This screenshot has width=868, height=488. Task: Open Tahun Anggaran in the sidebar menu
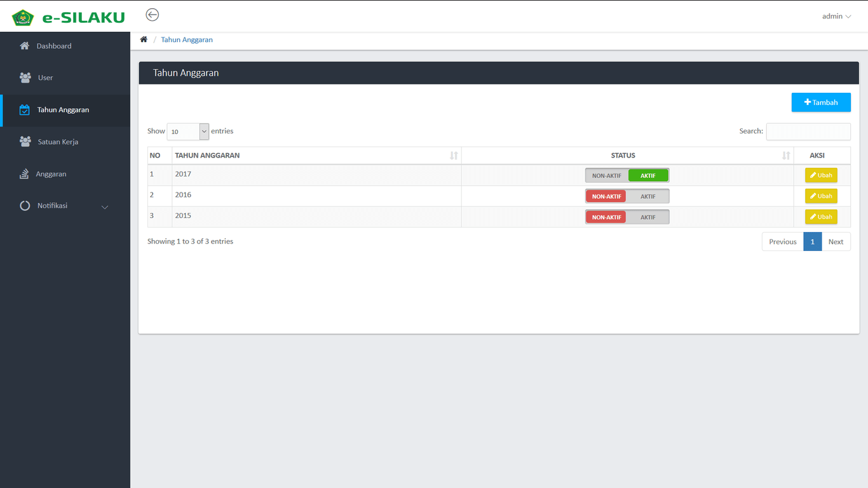[x=63, y=110]
